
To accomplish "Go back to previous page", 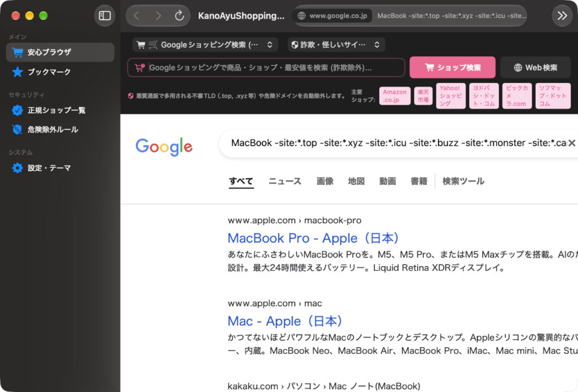I will [137, 15].
